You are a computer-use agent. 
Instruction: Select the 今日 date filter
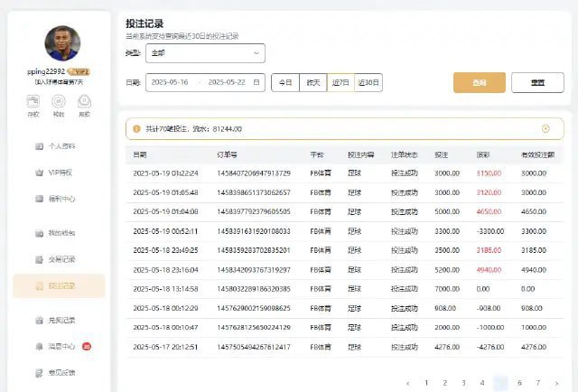tap(284, 82)
